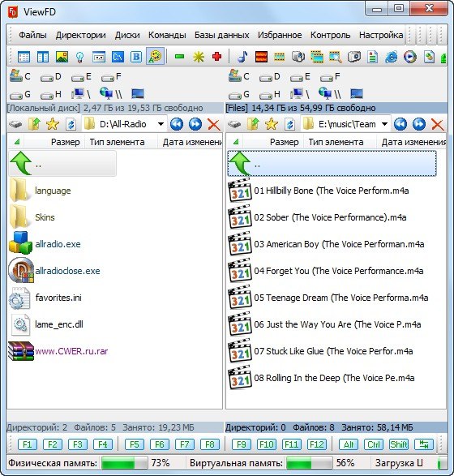Go forward in right panel history
Screen dimensions: 454x476
click(x=419, y=124)
